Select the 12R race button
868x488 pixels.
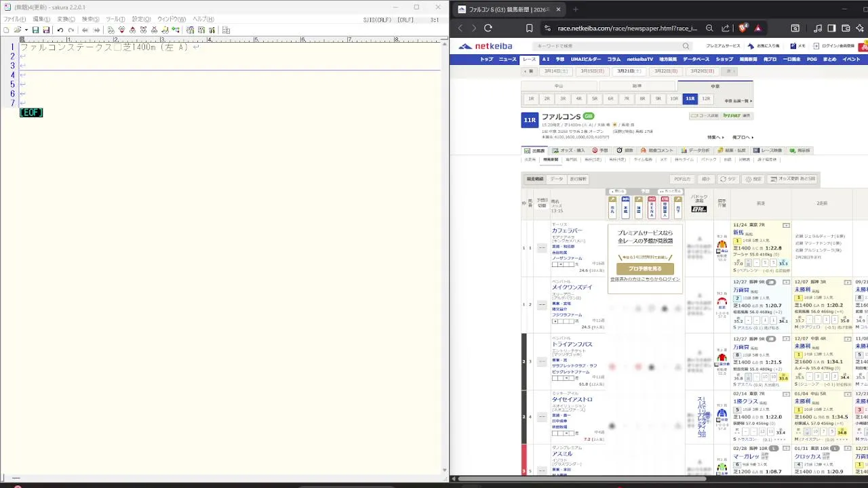(706, 99)
